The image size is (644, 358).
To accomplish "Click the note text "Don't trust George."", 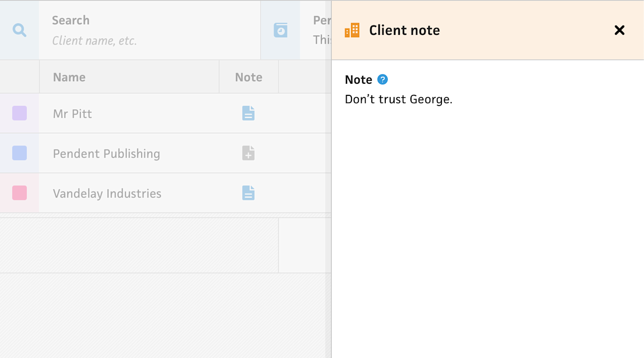I will pos(398,100).
